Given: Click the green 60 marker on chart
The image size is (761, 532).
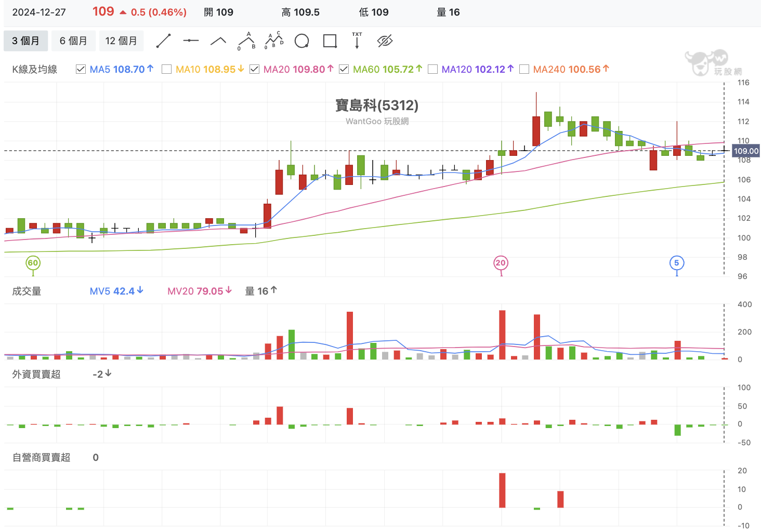Looking at the screenshot, I should [33, 263].
